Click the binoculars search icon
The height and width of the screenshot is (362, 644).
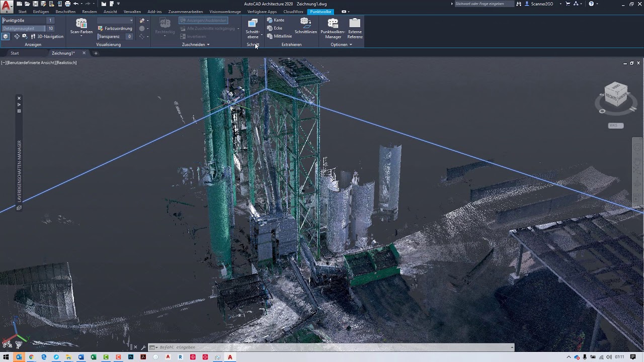pos(519,4)
